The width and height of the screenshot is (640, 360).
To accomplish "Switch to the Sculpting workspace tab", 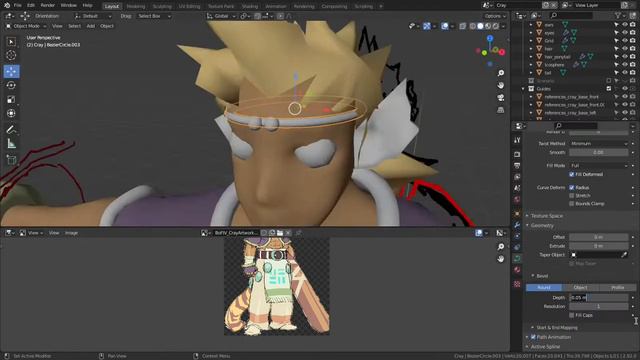I will (162, 6).
